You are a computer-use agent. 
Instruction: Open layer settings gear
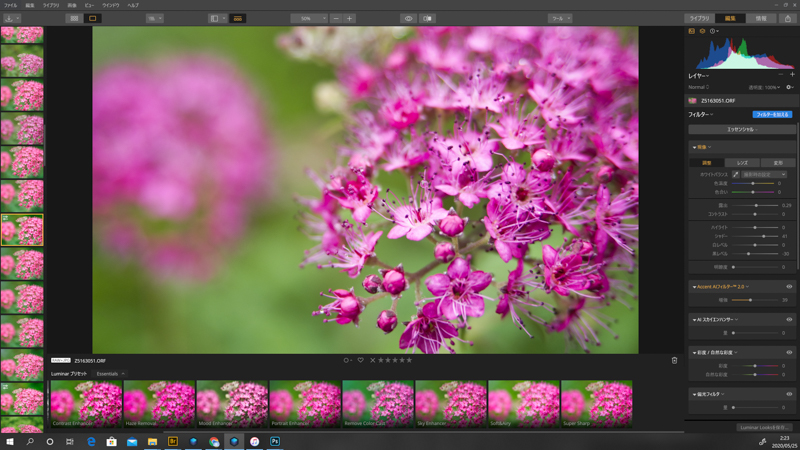coord(789,87)
